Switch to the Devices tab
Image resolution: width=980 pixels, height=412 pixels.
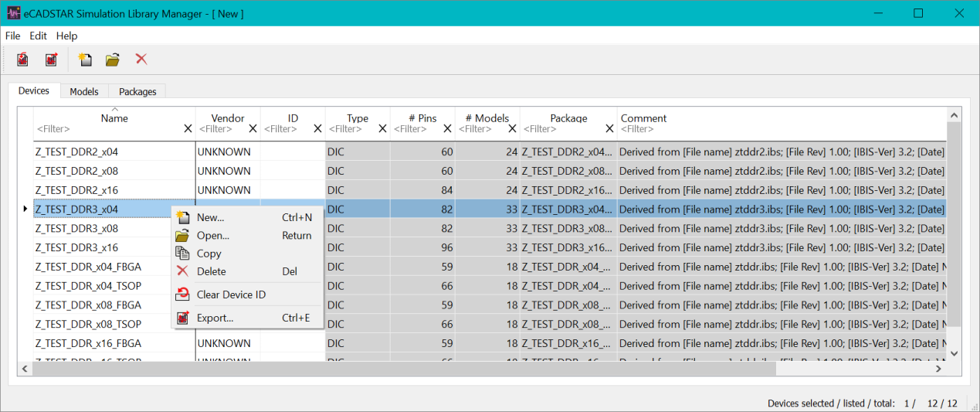[34, 90]
